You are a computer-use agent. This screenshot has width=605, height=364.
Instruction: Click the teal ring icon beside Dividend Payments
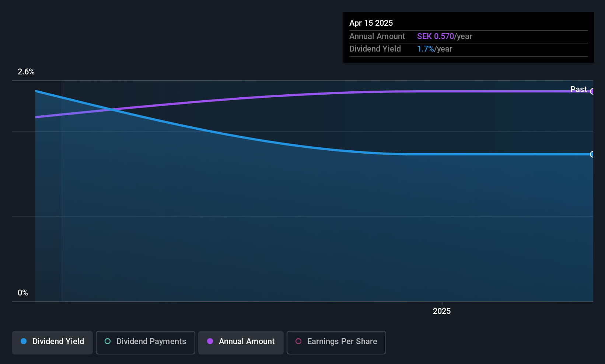tap(108, 342)
